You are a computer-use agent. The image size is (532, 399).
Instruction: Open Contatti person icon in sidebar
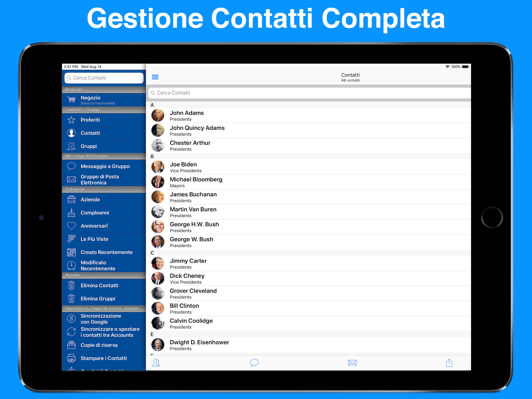tap(71, 133)
